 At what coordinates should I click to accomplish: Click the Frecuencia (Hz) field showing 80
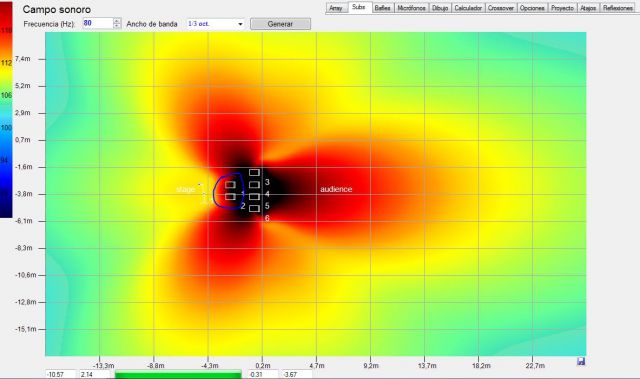tap(97, 23)
